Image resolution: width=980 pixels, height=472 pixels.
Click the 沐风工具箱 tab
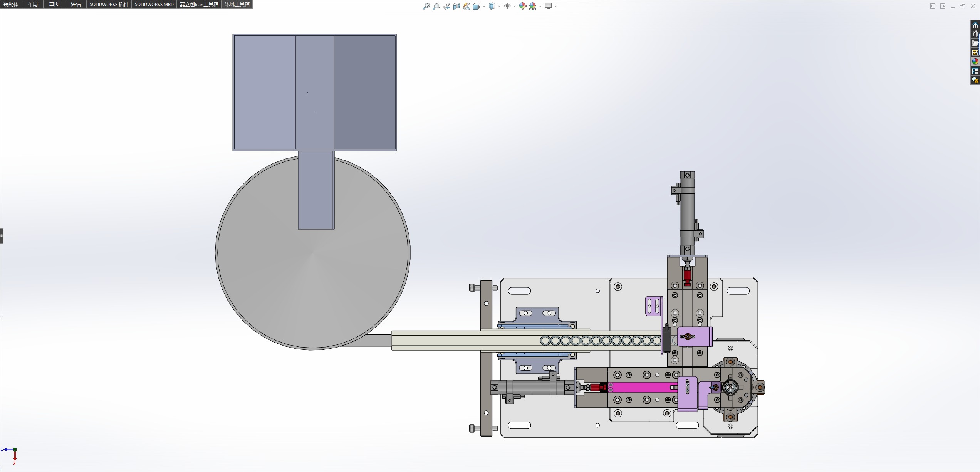click(237, 4)
